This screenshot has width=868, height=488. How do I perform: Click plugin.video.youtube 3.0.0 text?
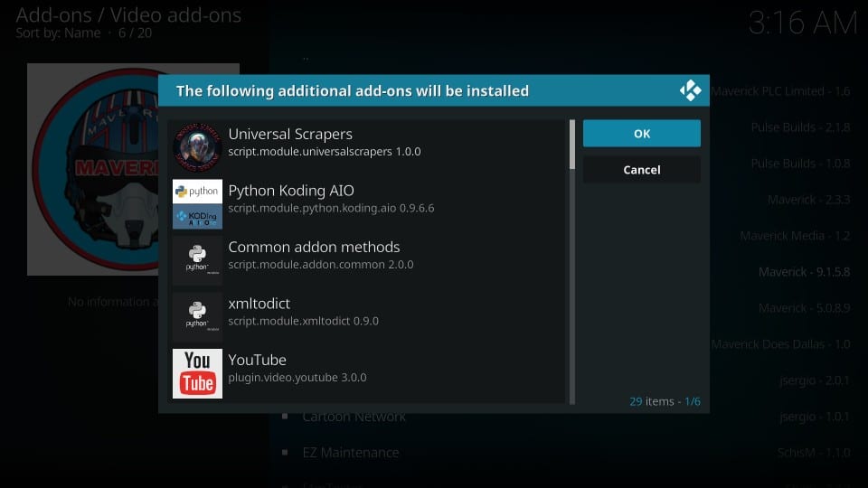297,378
